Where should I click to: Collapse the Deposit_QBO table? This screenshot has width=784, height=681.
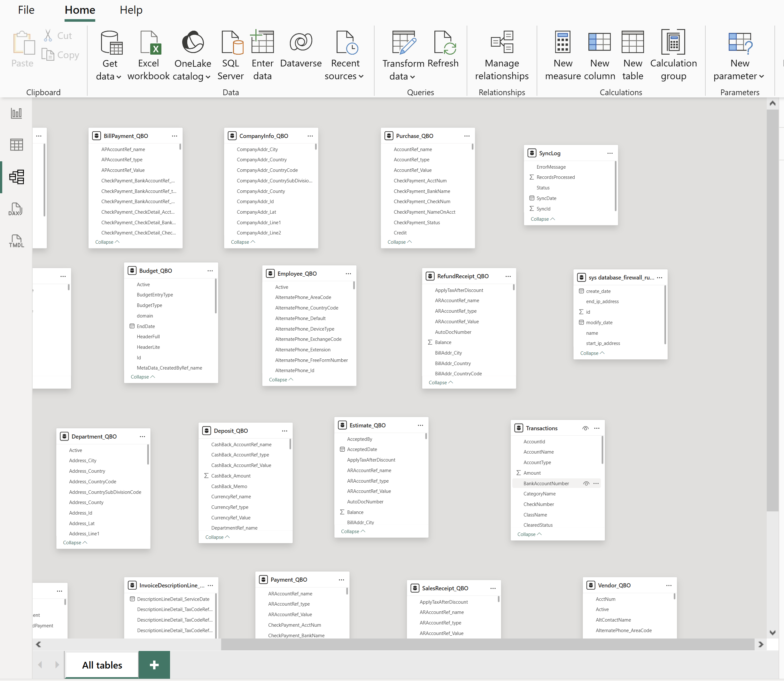pyautogui.click(x=217, y=537)
